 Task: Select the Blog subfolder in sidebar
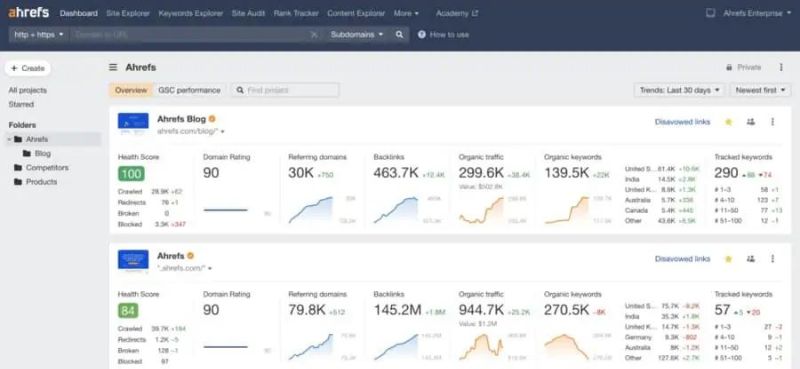[43, 154]
